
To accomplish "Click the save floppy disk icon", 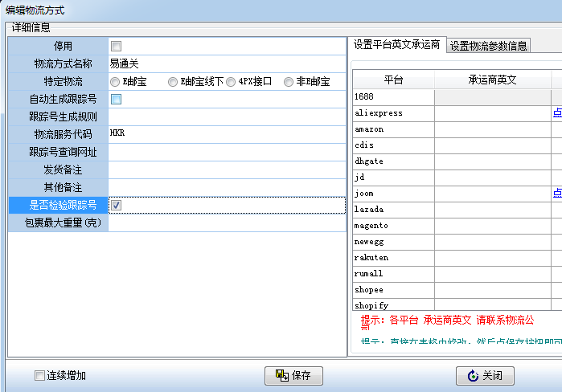I will click(x=282, y=375).
